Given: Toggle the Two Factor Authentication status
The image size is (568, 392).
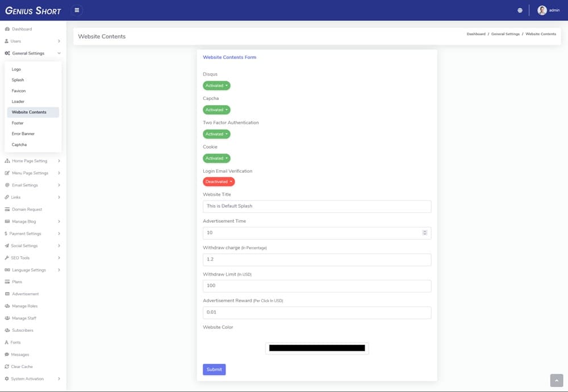Looking at the screenshot, I should pos(216,134).
